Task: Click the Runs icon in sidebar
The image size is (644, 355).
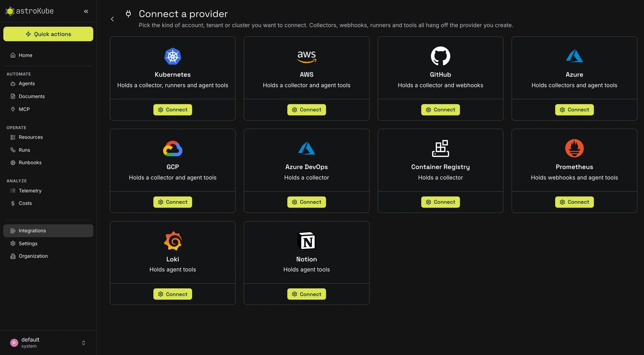Action: click(x=13, y=150)
